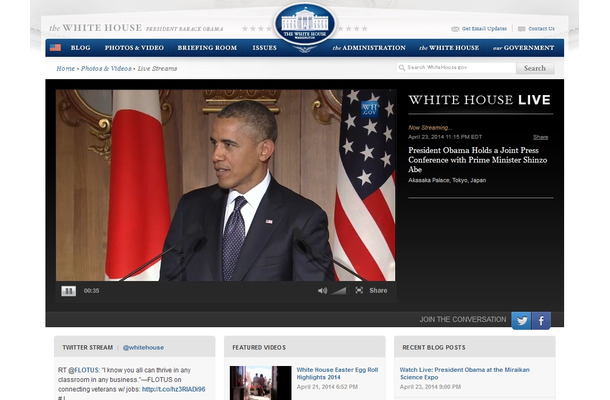This screenshot has width=610, height=400.
Task: Open the Twitter conversation button
Action: click(x=521, y=321)
